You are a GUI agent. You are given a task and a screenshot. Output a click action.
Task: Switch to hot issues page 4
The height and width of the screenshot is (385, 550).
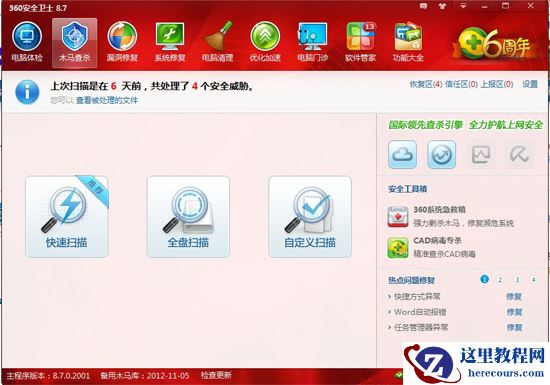click(x=533, y=279)
